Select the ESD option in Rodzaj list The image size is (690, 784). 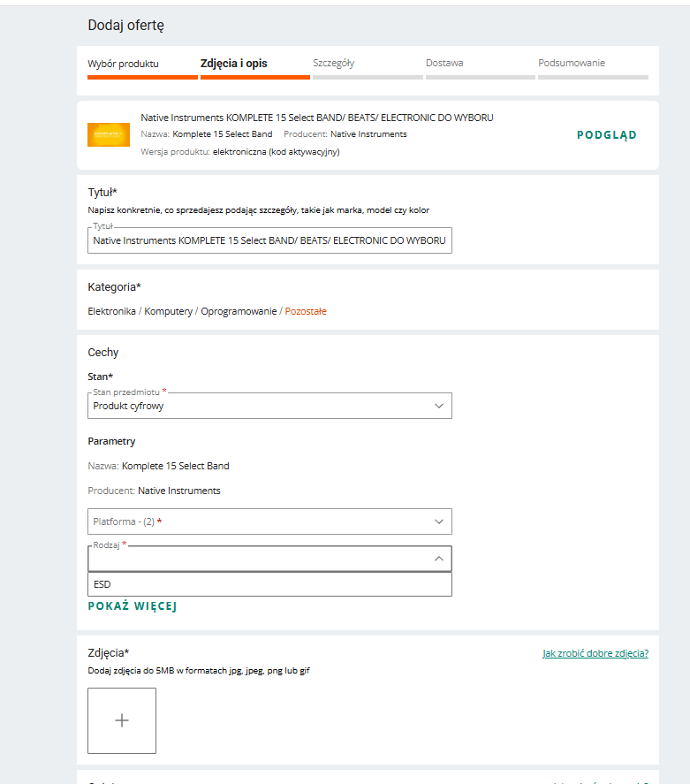269,584
